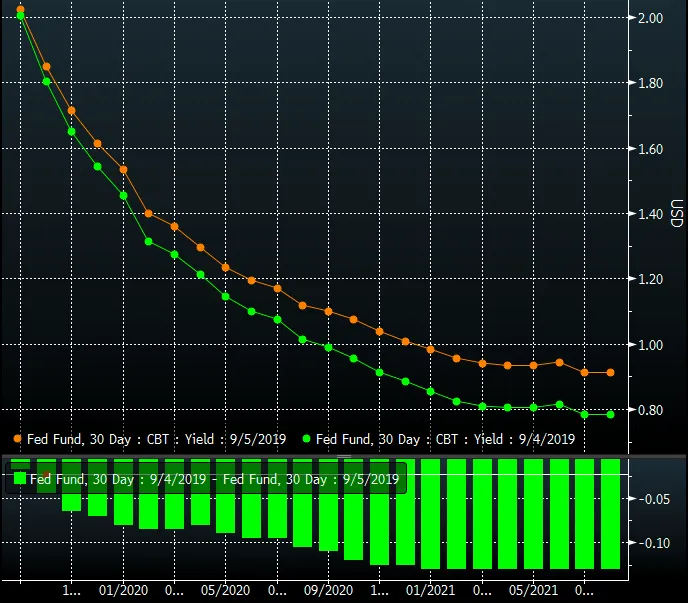Click the green square in spread panel legend
688x603 pixels.
tap(20, 478)
